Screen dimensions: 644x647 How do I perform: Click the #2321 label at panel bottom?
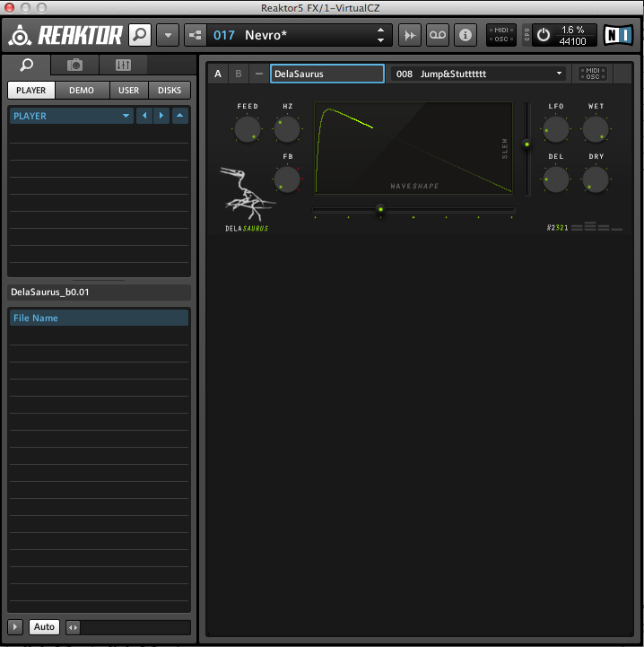tap(557, 228)
